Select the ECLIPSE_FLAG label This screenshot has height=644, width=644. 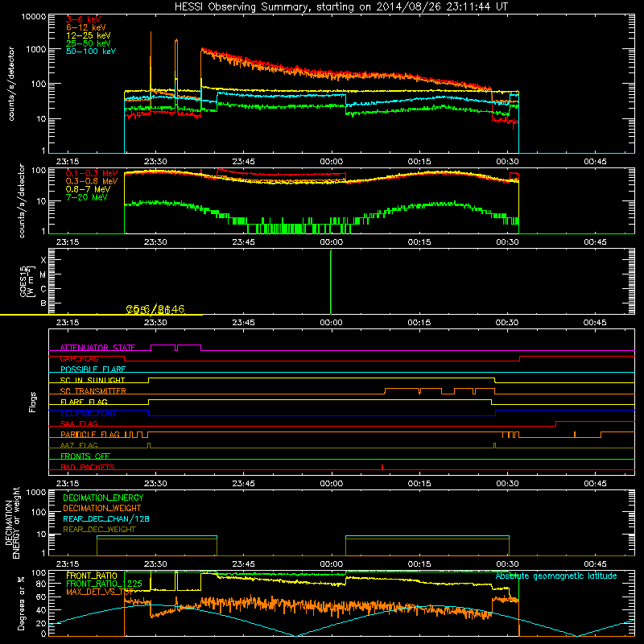[88, 413]
